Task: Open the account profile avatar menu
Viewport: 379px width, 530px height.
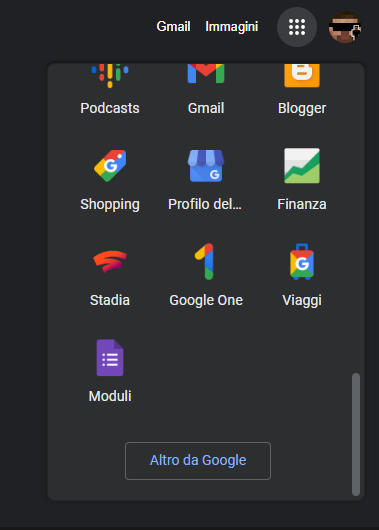Action: [x=345, y=27]
